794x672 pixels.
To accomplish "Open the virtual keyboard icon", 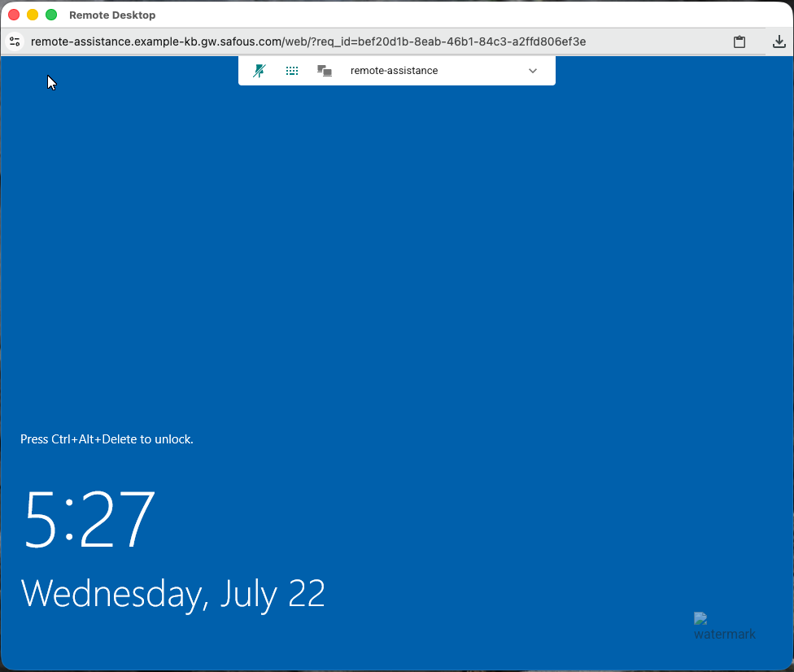I will [x=292, y=71].
